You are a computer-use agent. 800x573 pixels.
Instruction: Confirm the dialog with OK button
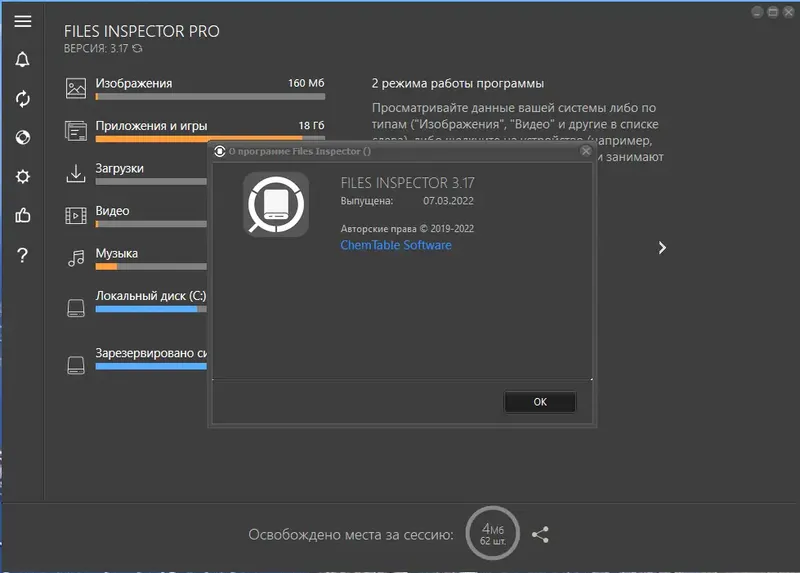tap(540, 402)
